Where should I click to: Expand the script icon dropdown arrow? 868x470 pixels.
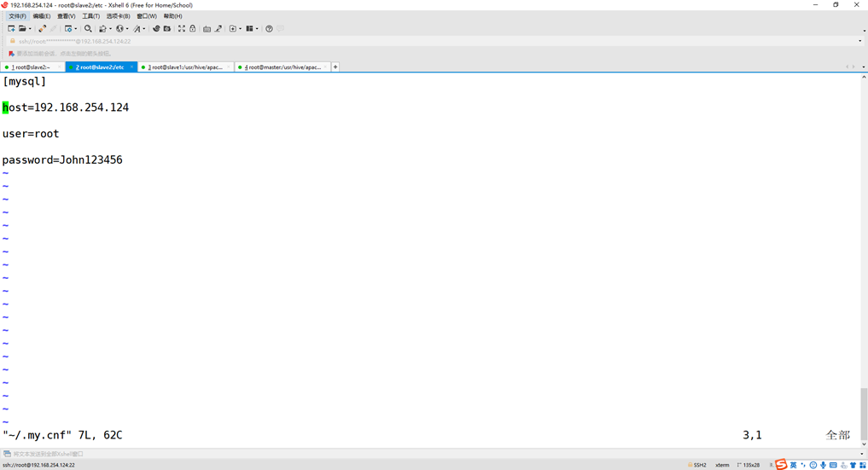240,29
